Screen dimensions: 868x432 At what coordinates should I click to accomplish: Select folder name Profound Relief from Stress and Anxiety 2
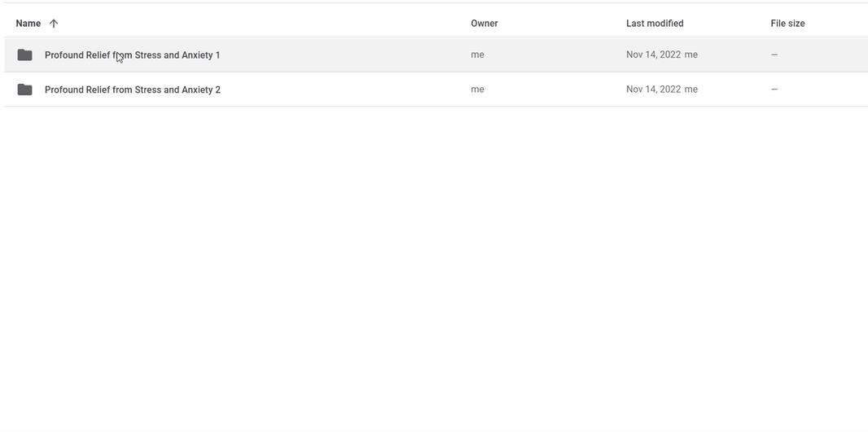click(132, 89)
